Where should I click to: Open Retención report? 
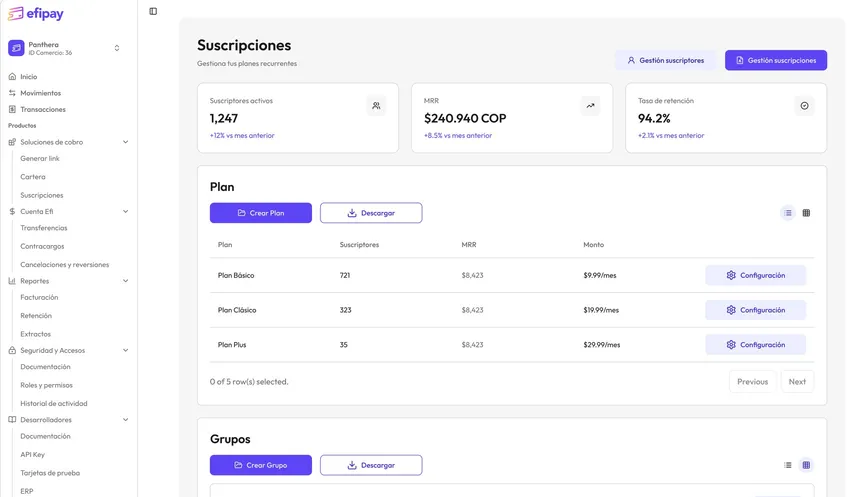tap(36, 316)
